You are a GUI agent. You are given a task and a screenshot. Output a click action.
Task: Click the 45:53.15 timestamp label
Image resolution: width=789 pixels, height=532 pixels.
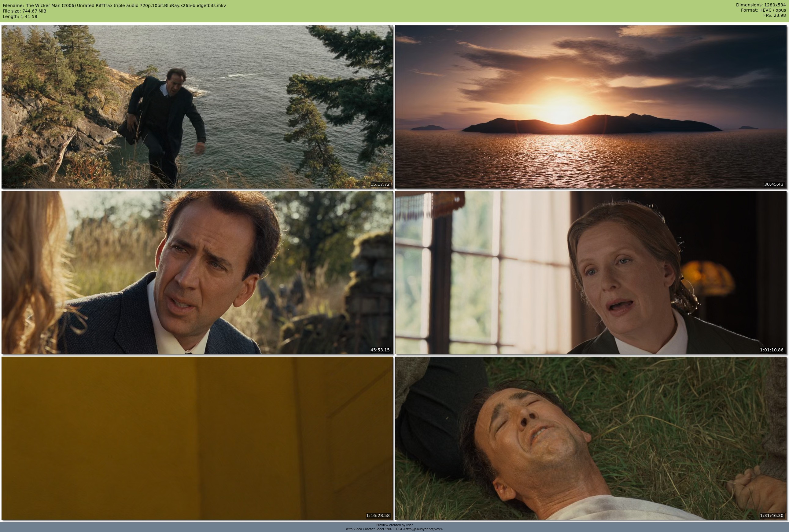click(x=380, y=350)
